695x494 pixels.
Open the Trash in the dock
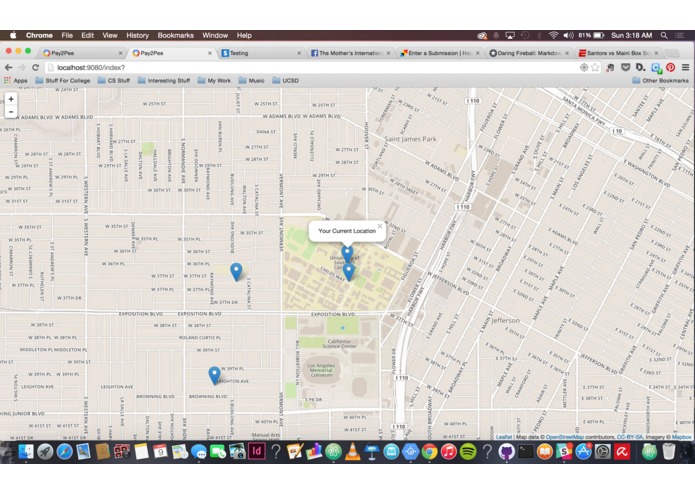coord(668,452)
